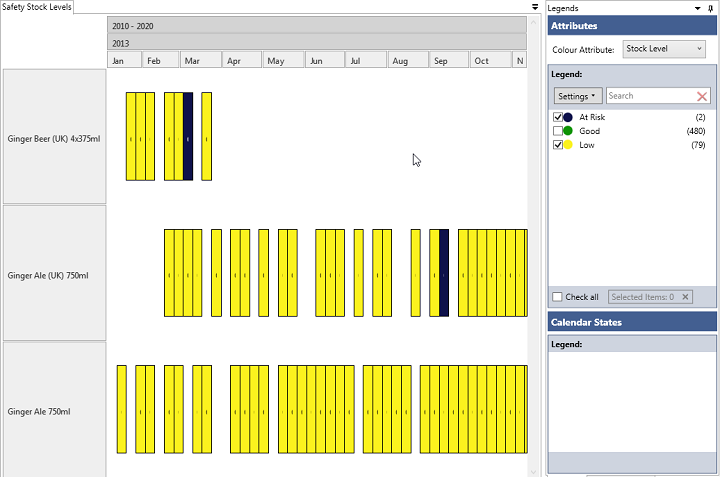Click inside the legend Search field
This screenshot has height=477, width=720.
tap(648, 96)
